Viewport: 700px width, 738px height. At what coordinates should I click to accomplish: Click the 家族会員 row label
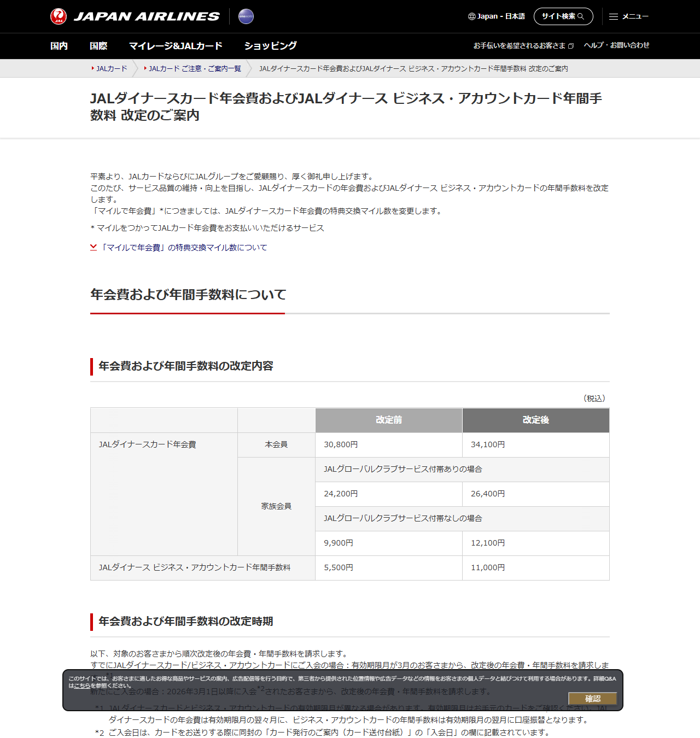click(x=276, y=507)
